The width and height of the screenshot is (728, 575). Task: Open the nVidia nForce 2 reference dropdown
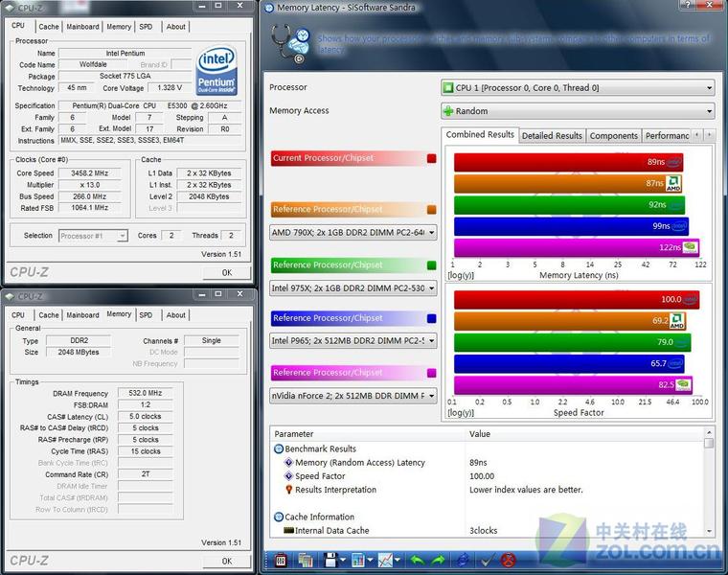click(353, 396)
